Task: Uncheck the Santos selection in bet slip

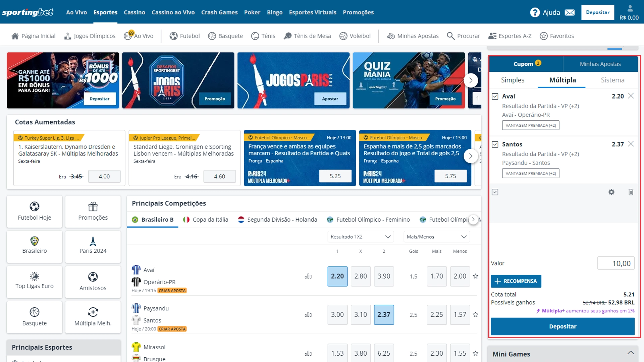Action: 495,144
